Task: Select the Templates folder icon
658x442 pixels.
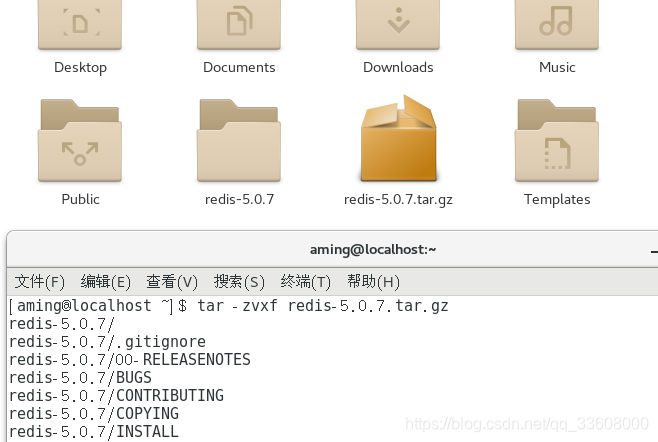Action: point(557,140)
